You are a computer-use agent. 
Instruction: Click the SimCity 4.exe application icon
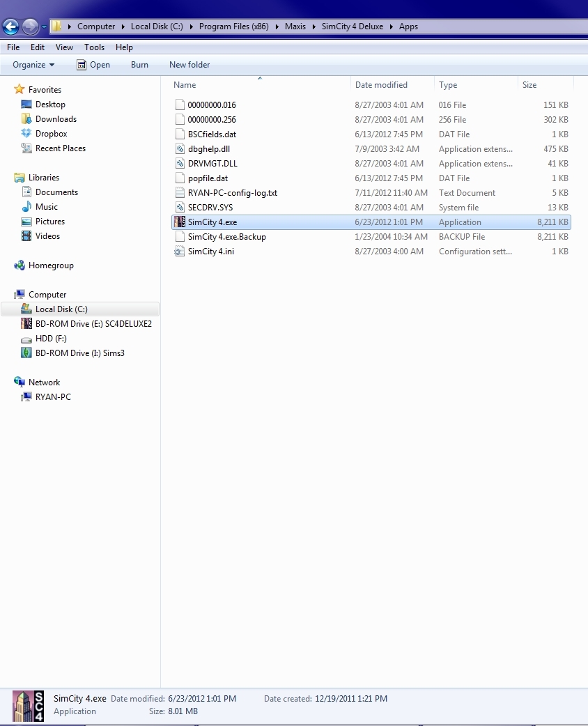point(180,222)
